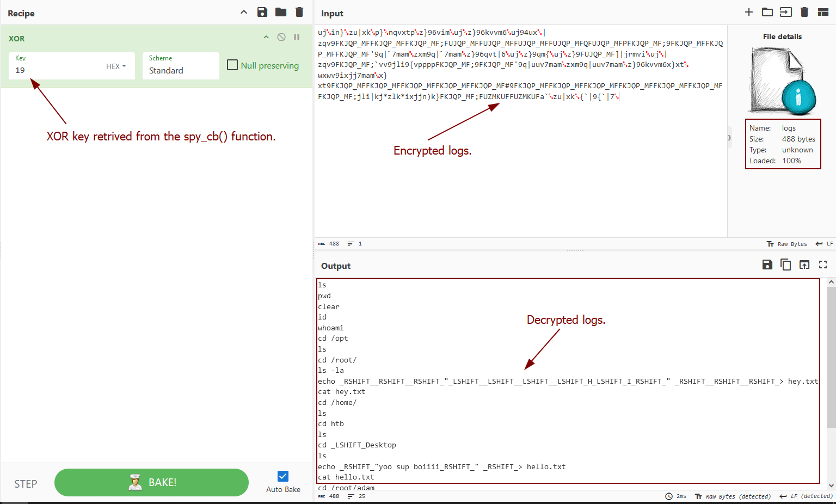Open a file as input

(x=786, y=12)
